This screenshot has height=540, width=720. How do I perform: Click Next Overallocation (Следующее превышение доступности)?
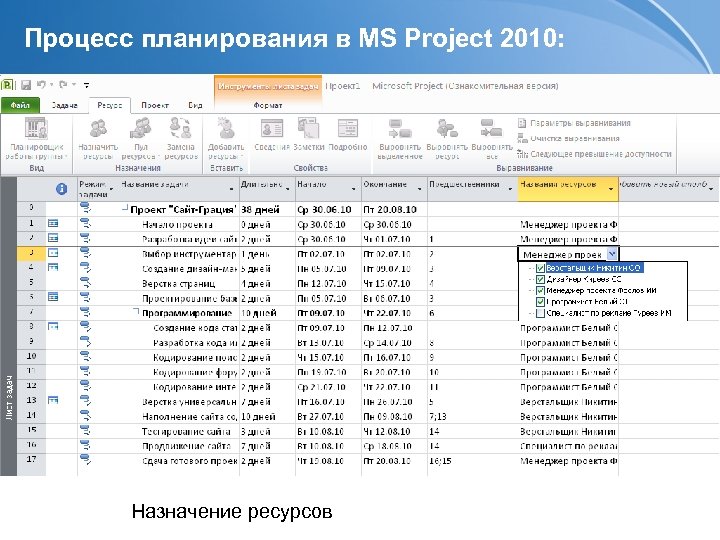(x=594, y=154)
